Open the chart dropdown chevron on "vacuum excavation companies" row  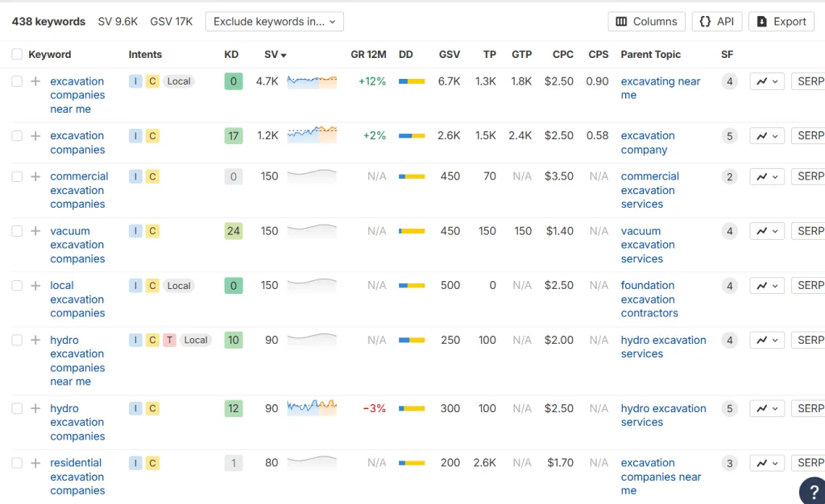point(774,231)
